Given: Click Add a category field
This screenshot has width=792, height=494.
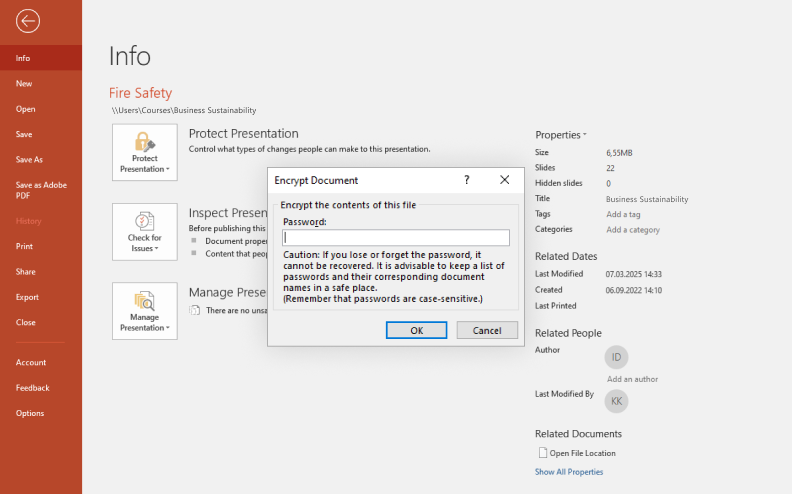Looking at the screenshot, I should [633, 230].
